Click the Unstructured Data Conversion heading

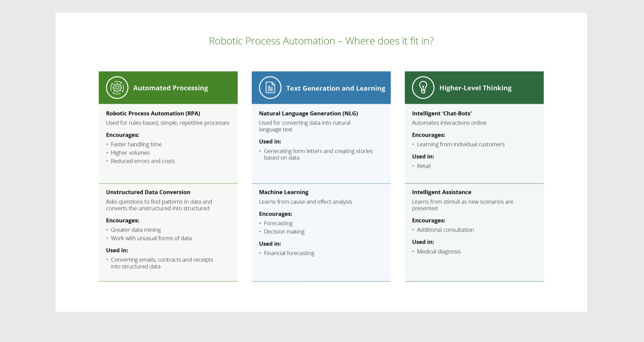click(x=148, y=192)
